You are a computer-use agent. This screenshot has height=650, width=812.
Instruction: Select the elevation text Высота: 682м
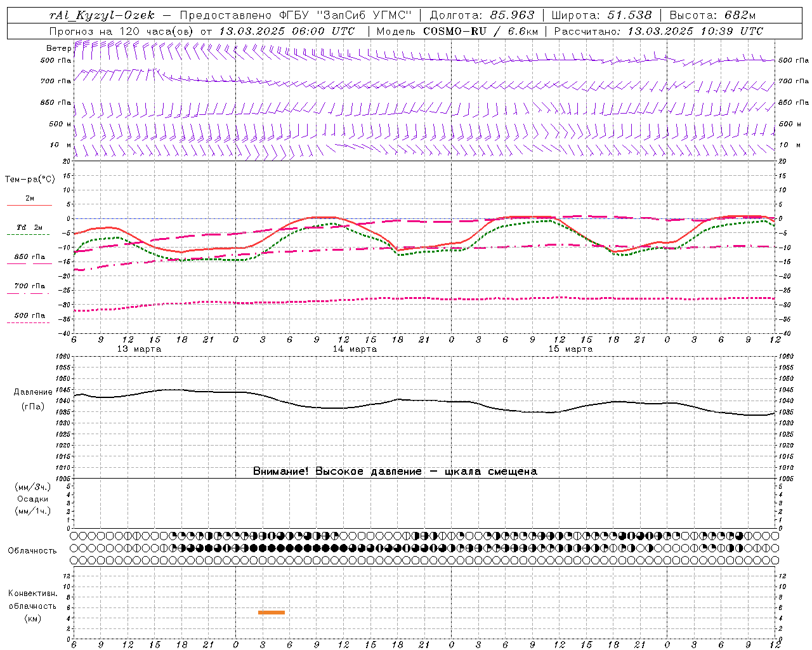coord(712,15)
